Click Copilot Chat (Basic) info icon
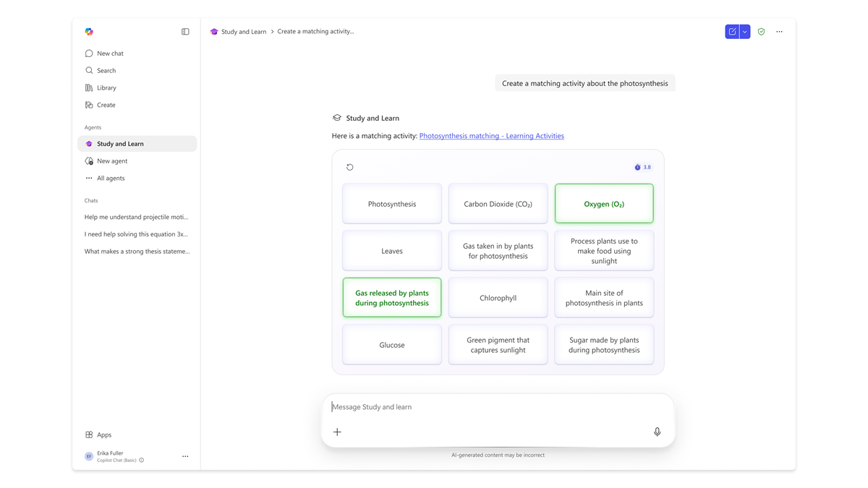The image size is (868, 488). (x=142, y=461)
